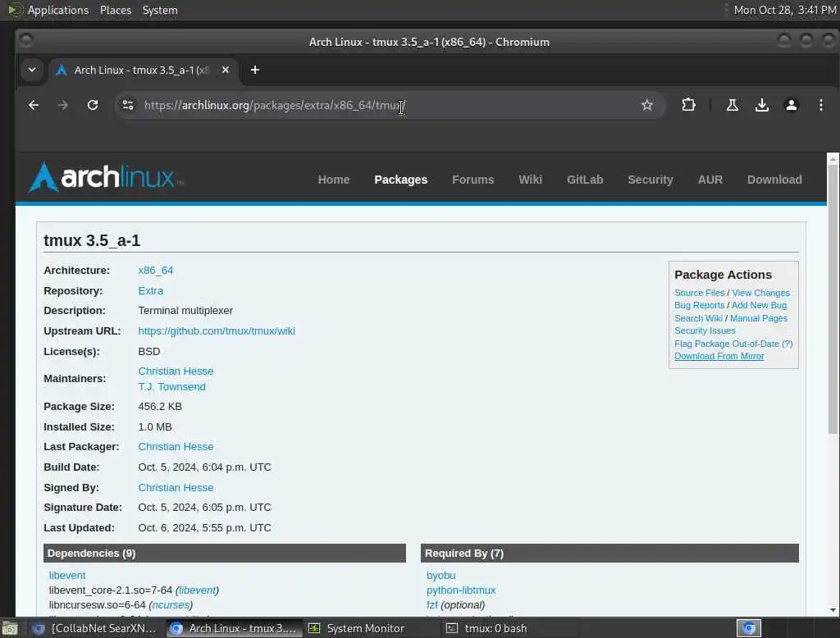Close the Arch Linux tmux tab
The image size is (840, 638).
(226, 71)
